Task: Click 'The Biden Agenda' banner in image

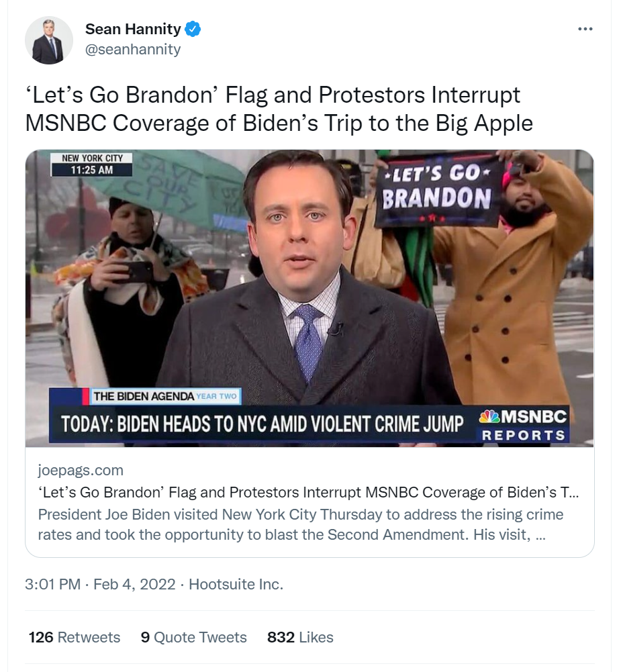Action: [x=164, y=396]
